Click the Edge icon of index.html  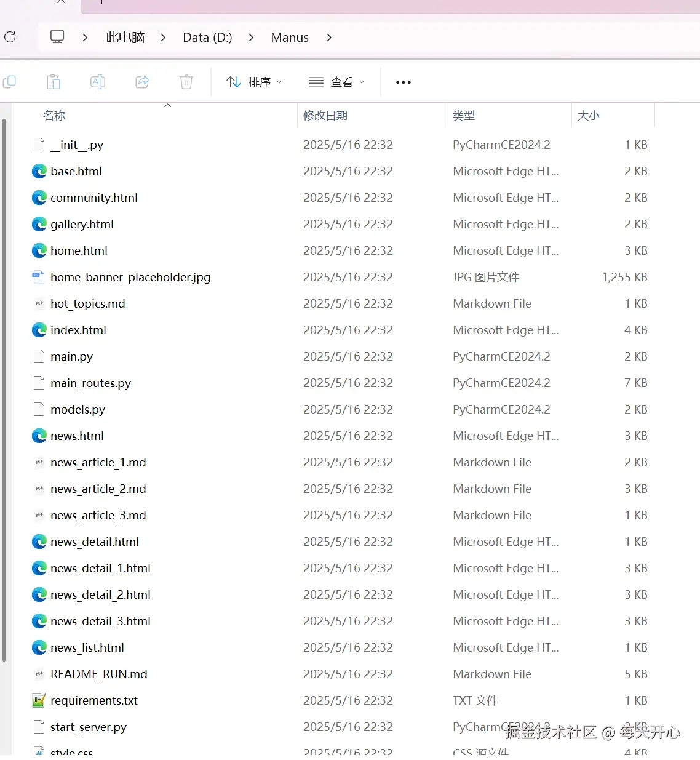pyautogui.click(x=39, y=330)
